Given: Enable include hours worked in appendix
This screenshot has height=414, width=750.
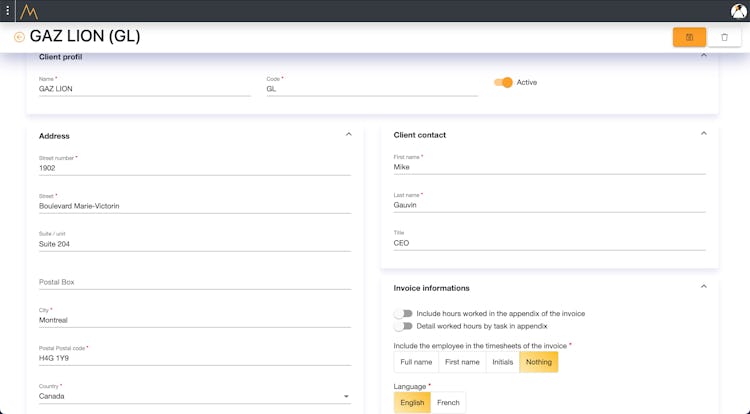Looking at the screenshot, I should (x=403, y=314).
